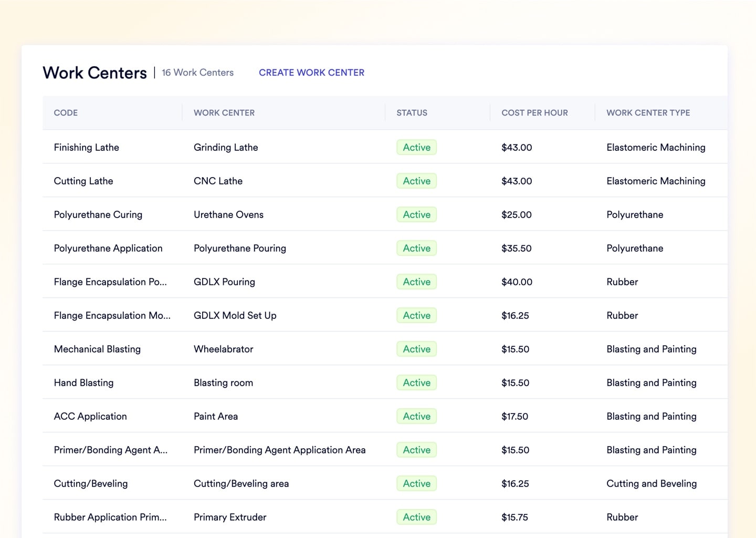Viewport: 756px width, 538px height.
Task: Click the Active badge in GDLX Mold Set Up row
Action: [416, 315]
